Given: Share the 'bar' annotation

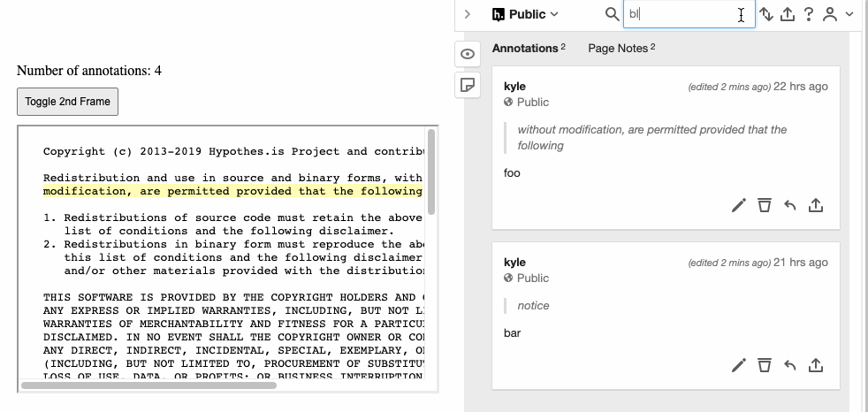Looking at the screenshot, I should click(816, 365).
